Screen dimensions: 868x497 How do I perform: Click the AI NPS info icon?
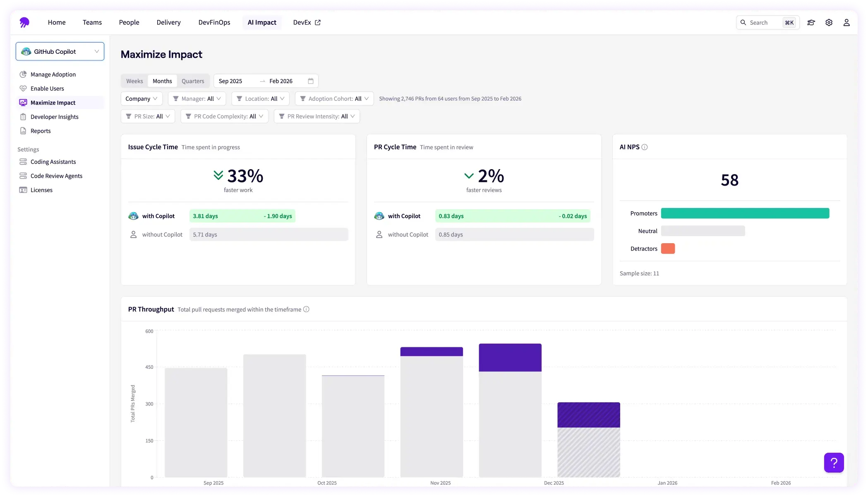click(645, 147)
